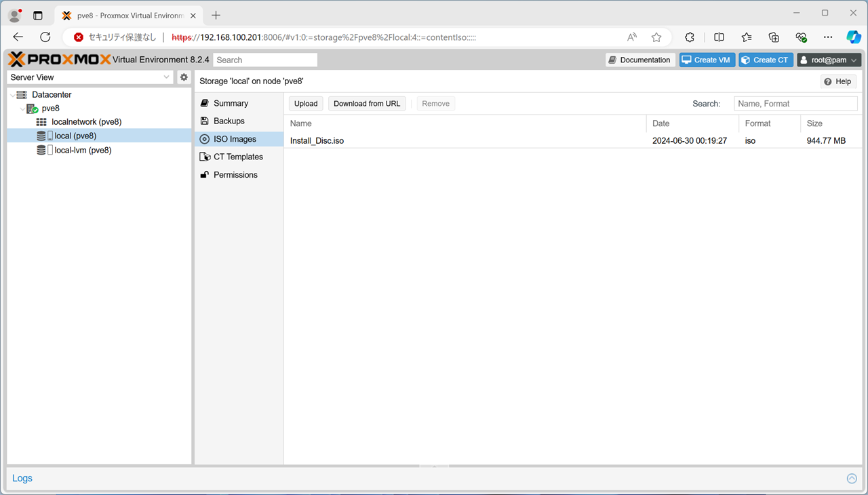Open the Backups tab
This screenshot has width=868, height=495.
(229, 121)
